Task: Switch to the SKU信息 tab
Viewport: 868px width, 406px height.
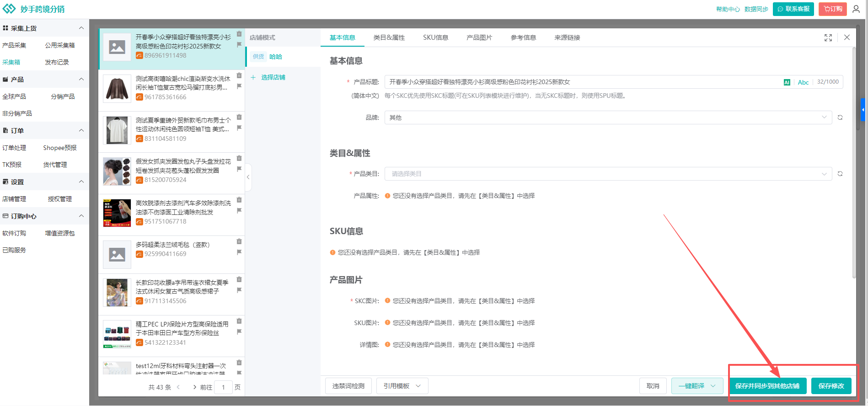Action: pos(435,37)
